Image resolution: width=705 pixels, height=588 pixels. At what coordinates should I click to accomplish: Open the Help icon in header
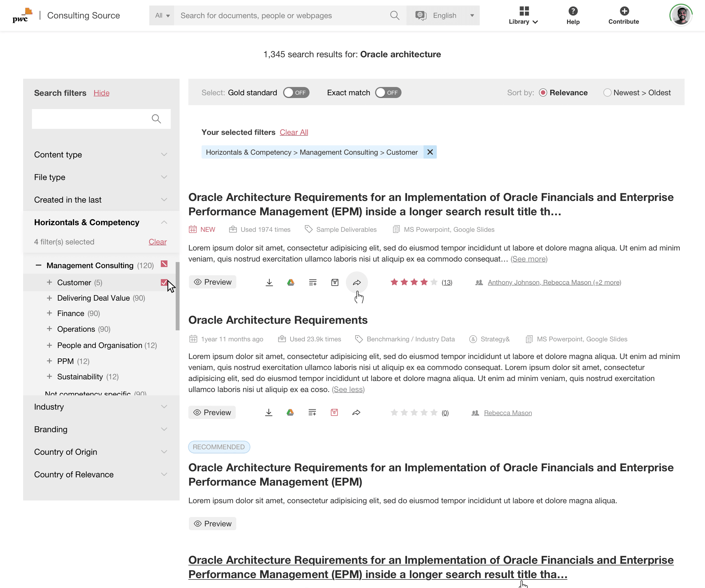click(573, 11)
